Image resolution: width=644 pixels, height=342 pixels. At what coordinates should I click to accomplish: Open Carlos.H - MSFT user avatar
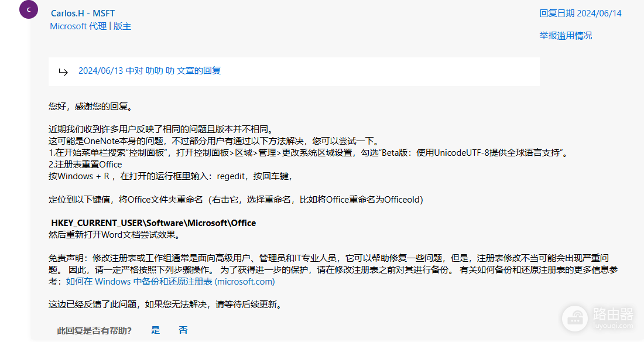click(x=29, y=9)
